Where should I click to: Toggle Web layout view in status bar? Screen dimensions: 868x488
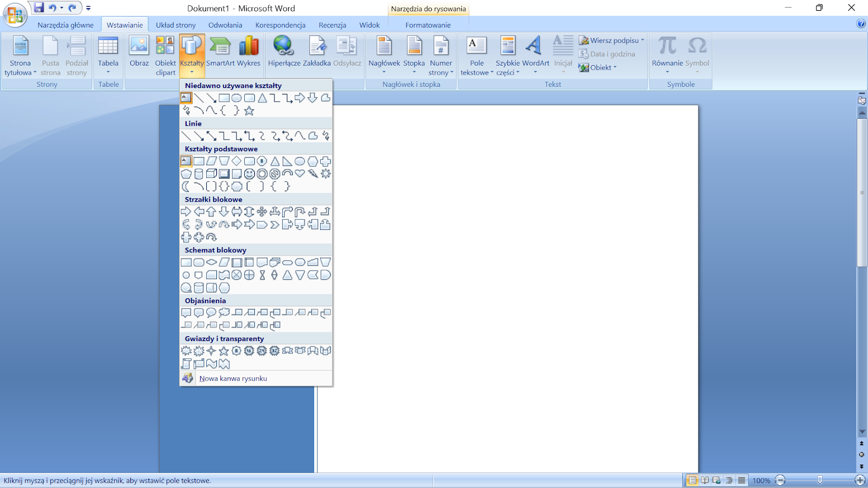click(x=717, y=480)
